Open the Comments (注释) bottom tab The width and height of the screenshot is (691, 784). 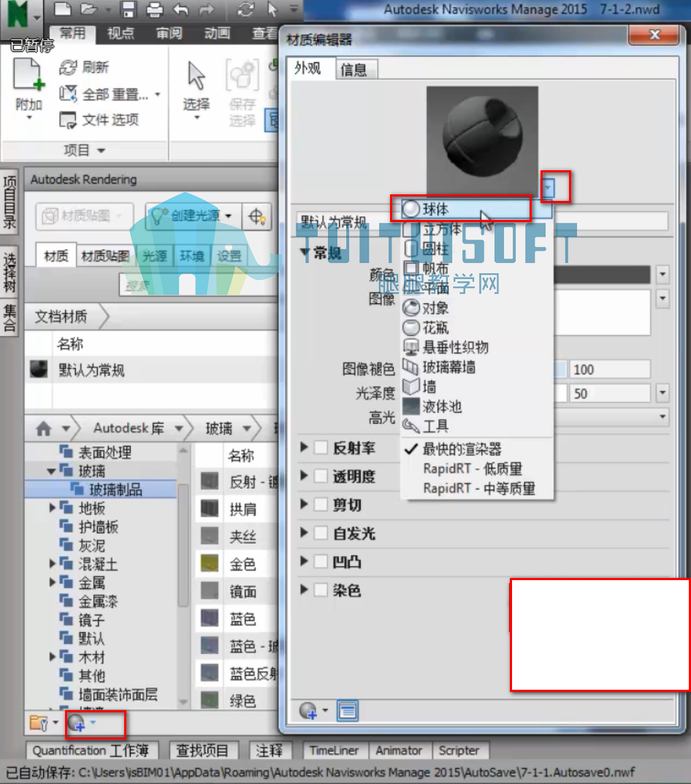tap(270, 750)
